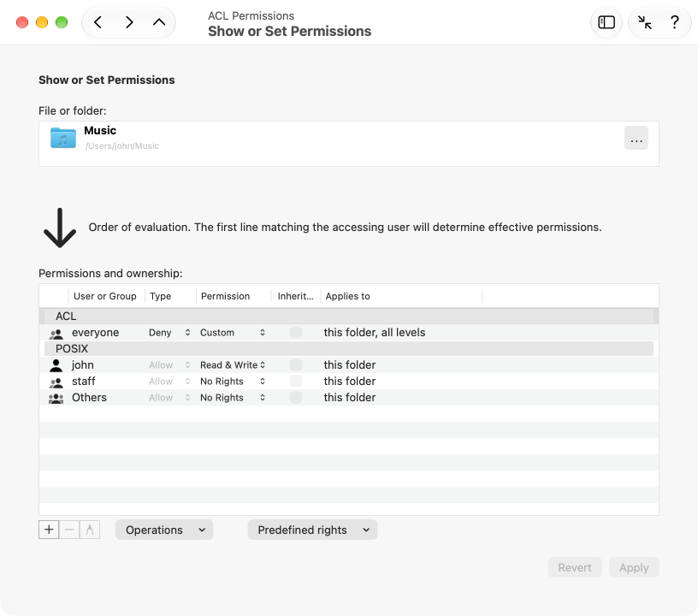Click the Apply button

[634, 567]
